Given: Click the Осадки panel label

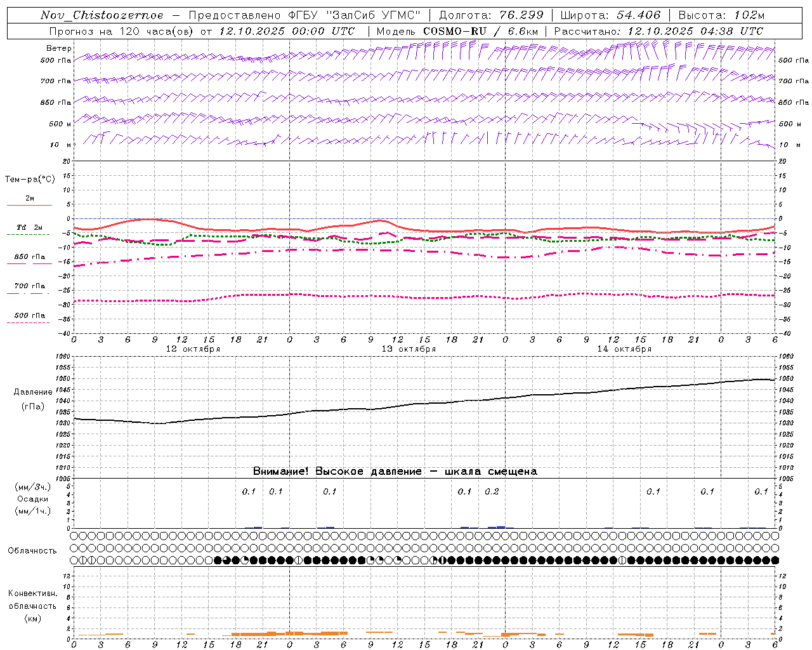Looking at the screenshot, I should click(33, 499).
